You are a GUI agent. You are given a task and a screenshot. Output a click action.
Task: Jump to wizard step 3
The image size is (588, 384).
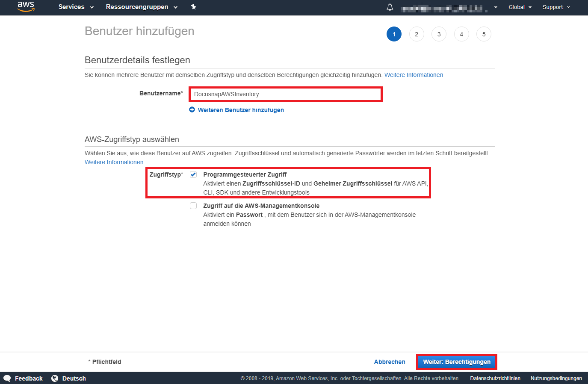[x=439, y=34]
